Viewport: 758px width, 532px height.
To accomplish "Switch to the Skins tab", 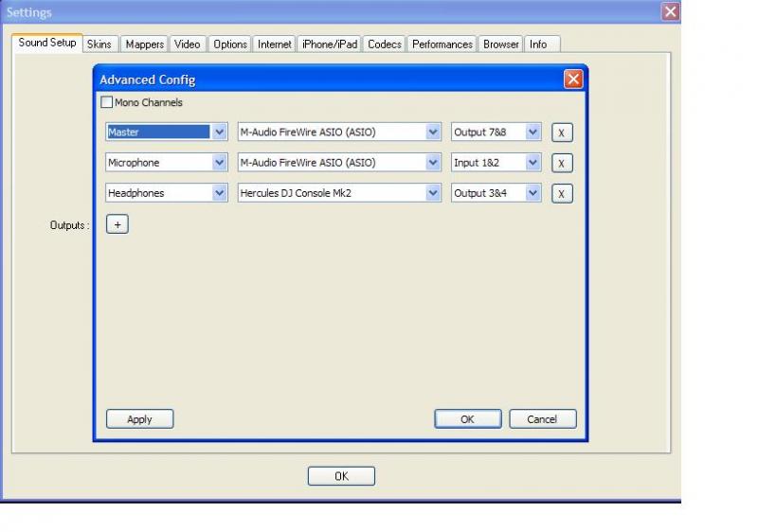I will click(99, 44).
